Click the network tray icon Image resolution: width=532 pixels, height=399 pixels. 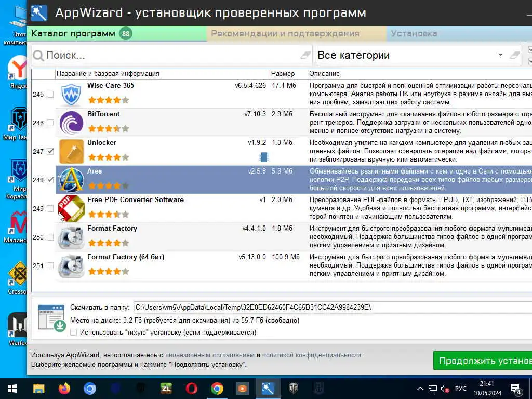coord(433,389)
